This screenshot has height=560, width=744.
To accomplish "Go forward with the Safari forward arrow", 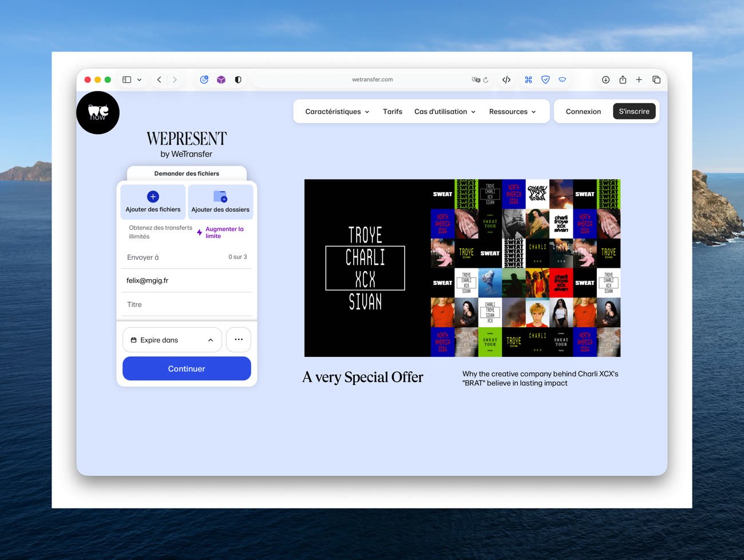I will click(x=175, y=80).
